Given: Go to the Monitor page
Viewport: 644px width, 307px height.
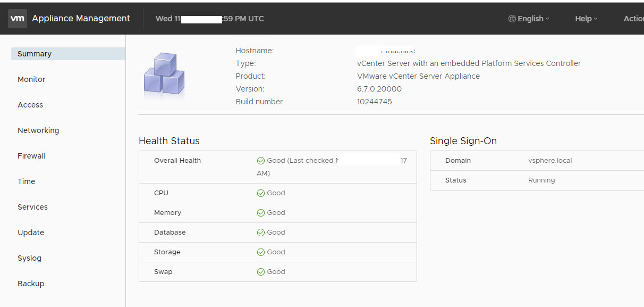Looking at the screenshot, I should [x=31, y=79].
